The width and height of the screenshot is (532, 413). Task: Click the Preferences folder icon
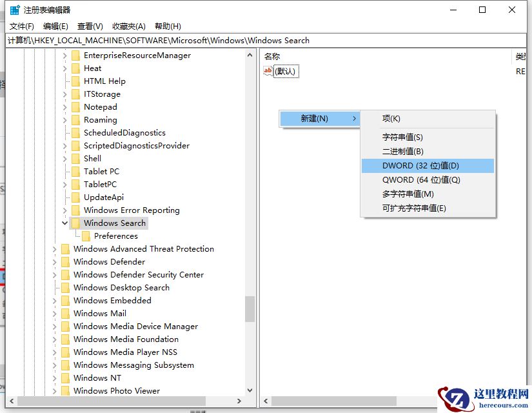pos(86,236)
